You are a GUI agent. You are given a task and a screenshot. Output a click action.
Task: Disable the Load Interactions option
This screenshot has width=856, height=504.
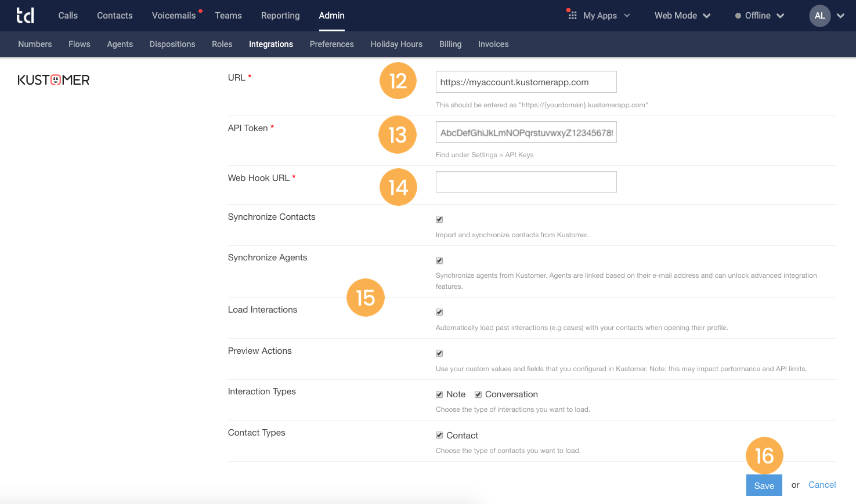tap(439, 312)
